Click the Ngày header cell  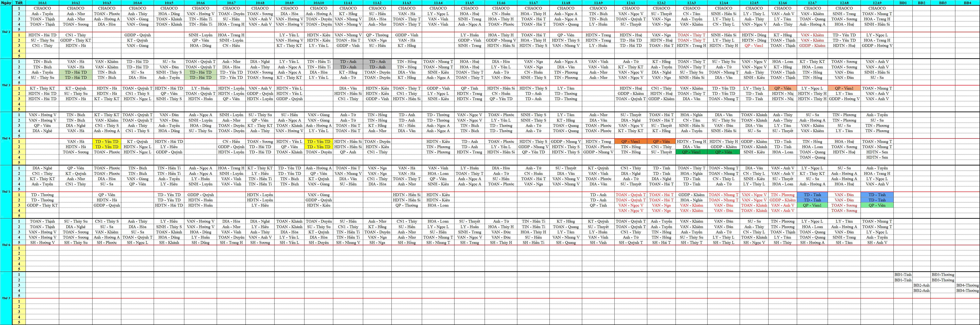[x=6, y=3]
